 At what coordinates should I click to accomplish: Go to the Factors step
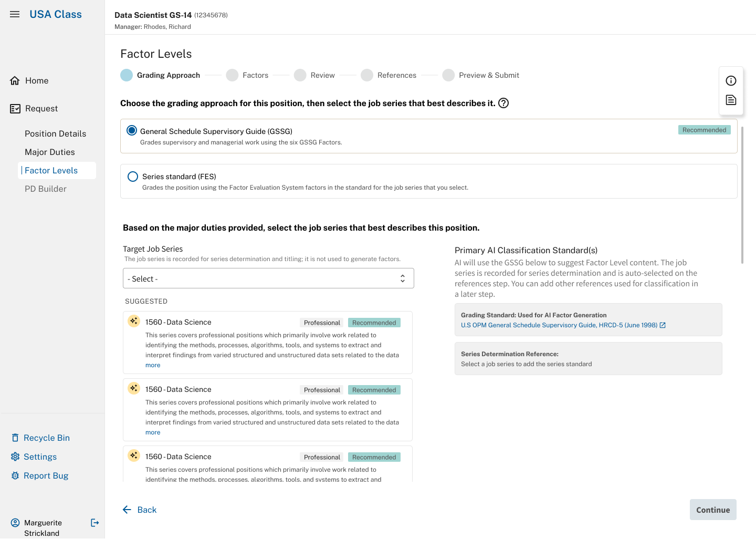[247, 75]
